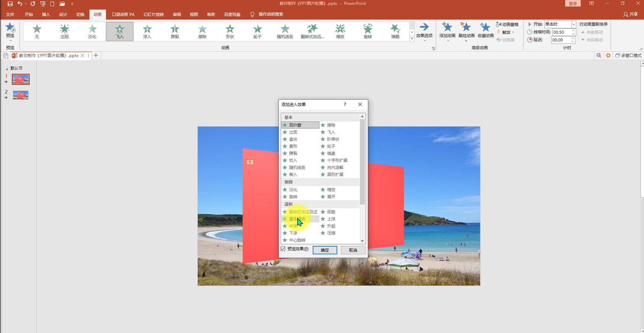The image size is (644, 333).
Task: Open the 开始 timing combo box arrow
Action: tap(574, 24)
